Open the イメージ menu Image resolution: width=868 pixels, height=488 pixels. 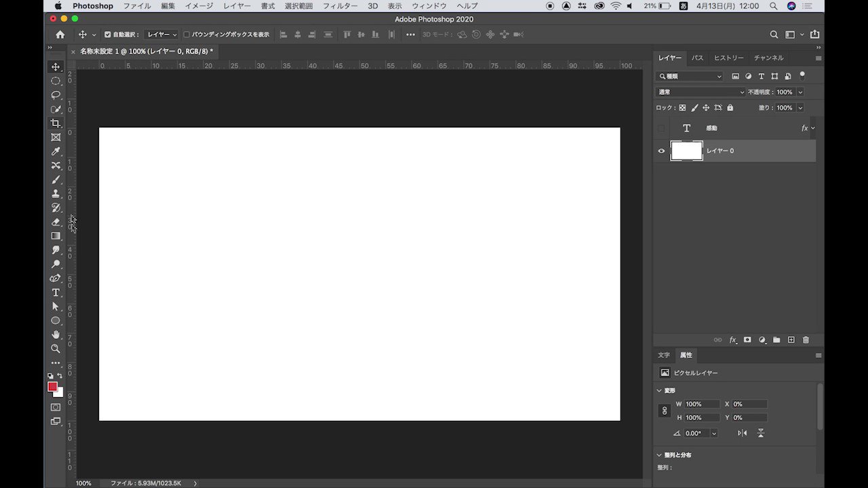tap(199, 6)
